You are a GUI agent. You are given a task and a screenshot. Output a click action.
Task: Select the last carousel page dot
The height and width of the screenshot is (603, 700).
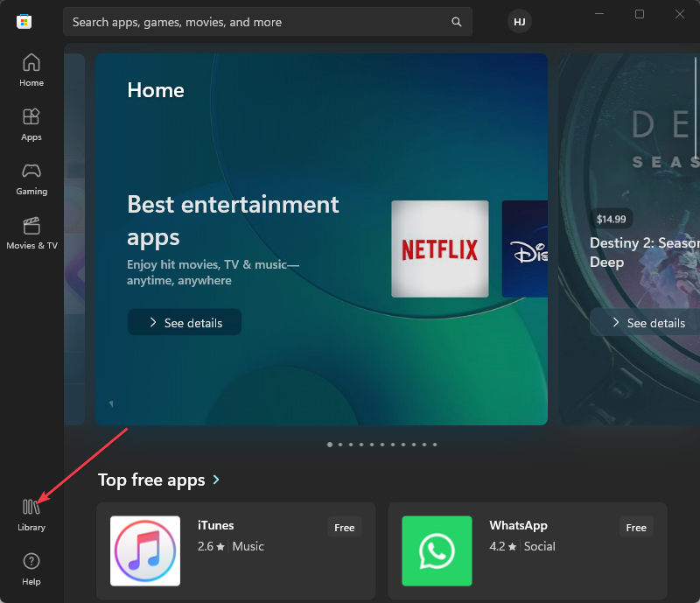pyautogui.click(x=435, y=445)
